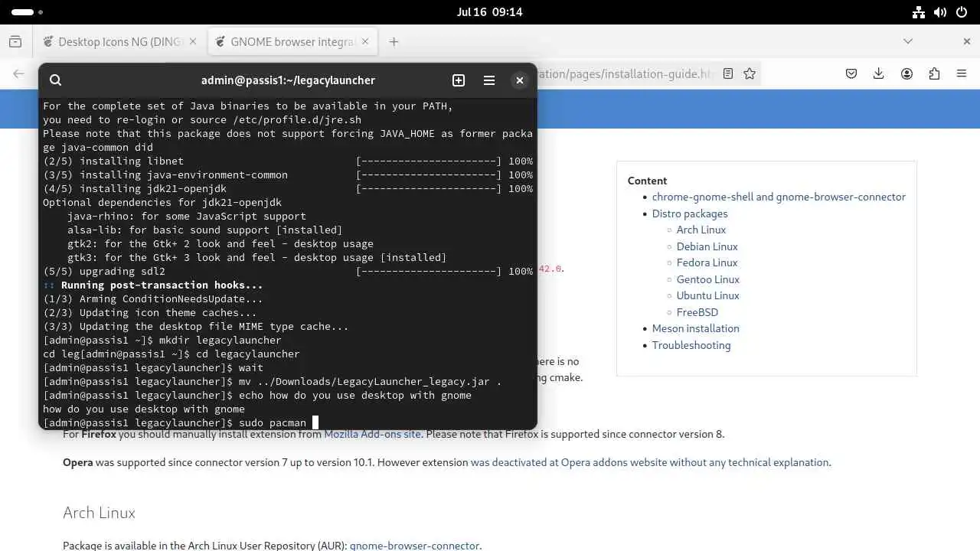Click the terminal title admin@passis1:~/legacylauncher
Screen dimensions: 980x551
point(288,80)
